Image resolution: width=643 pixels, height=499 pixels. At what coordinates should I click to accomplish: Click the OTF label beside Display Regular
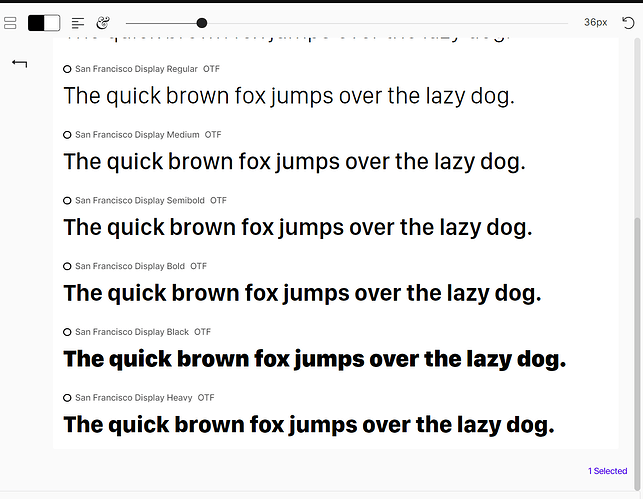211,69
